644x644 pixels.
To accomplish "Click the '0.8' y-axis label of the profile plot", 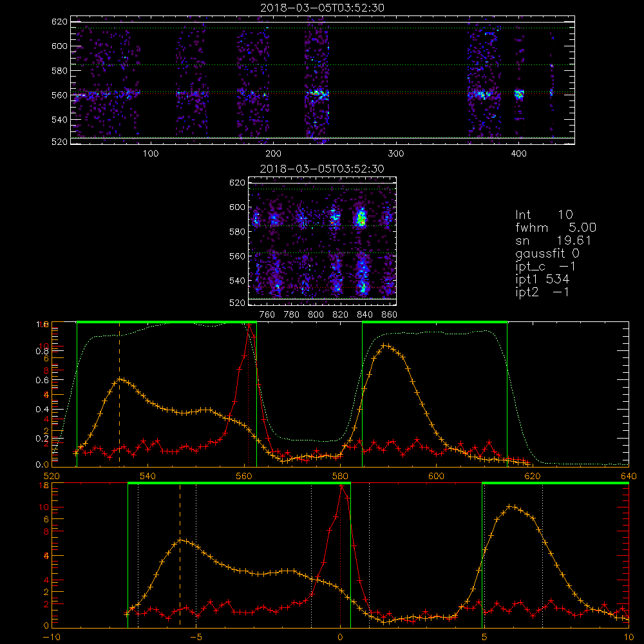I will [x=43, y=351].
